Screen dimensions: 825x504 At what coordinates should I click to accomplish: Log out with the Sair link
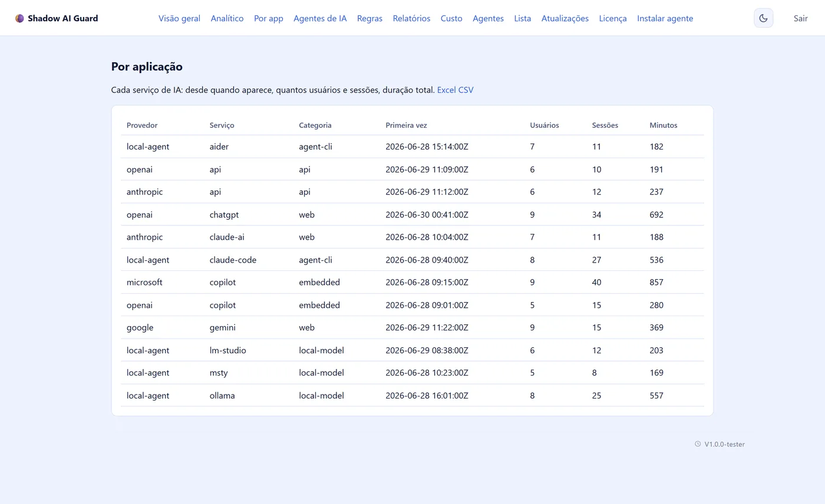click(800, 18)
